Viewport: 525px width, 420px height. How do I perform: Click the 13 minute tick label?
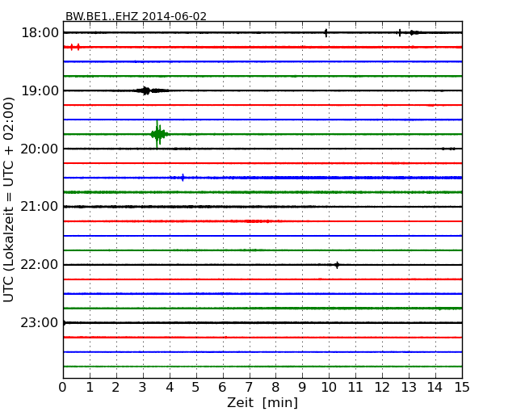click(x=409, y=387)
